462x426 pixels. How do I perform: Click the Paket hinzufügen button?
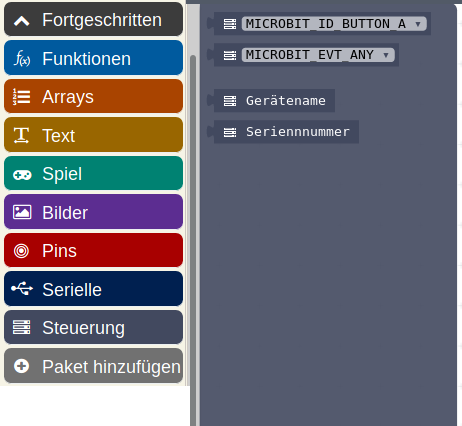click(93, 366)
